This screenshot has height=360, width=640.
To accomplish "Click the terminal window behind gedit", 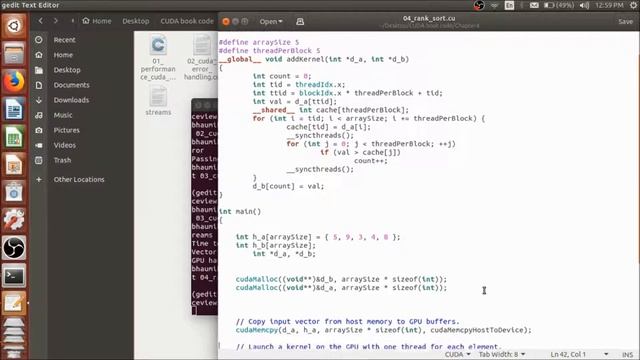I will (204, 206).
